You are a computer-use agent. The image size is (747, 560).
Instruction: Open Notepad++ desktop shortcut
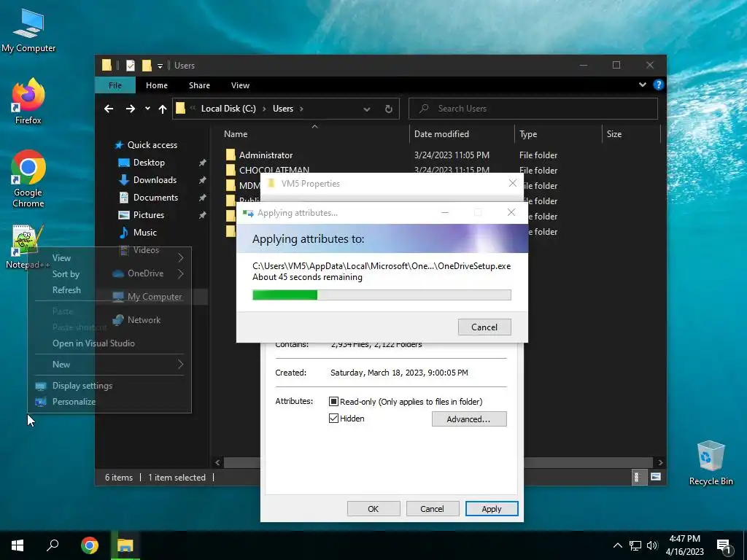[x=27, y=246]
